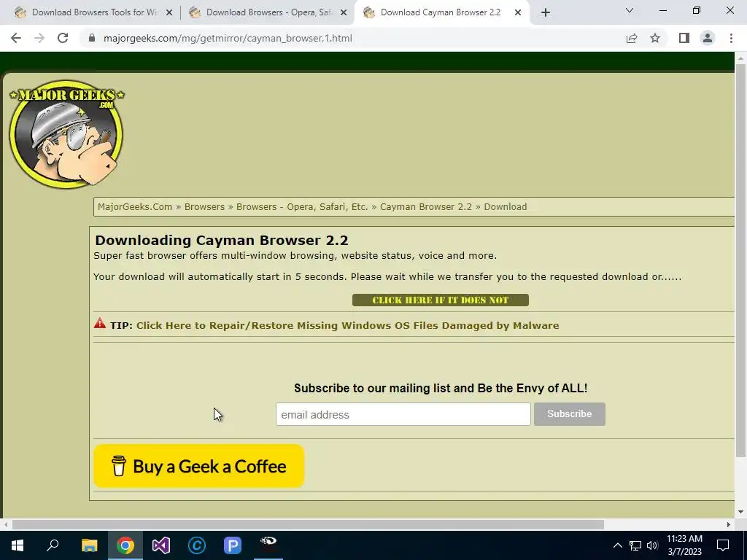
Task: Click the Buy a Geek a Coffee button
Action: (198, 466)
